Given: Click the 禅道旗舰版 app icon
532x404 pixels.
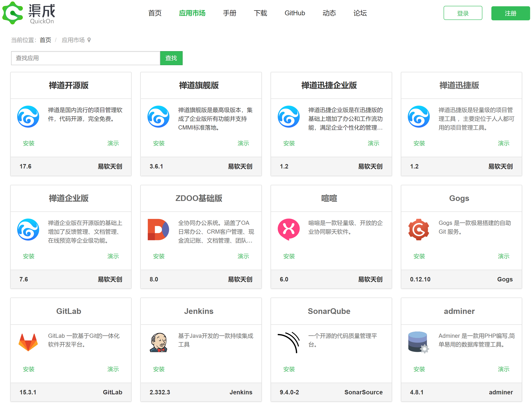Looking at the screenshot, I should pyautogui.click(x=158, y=117).
